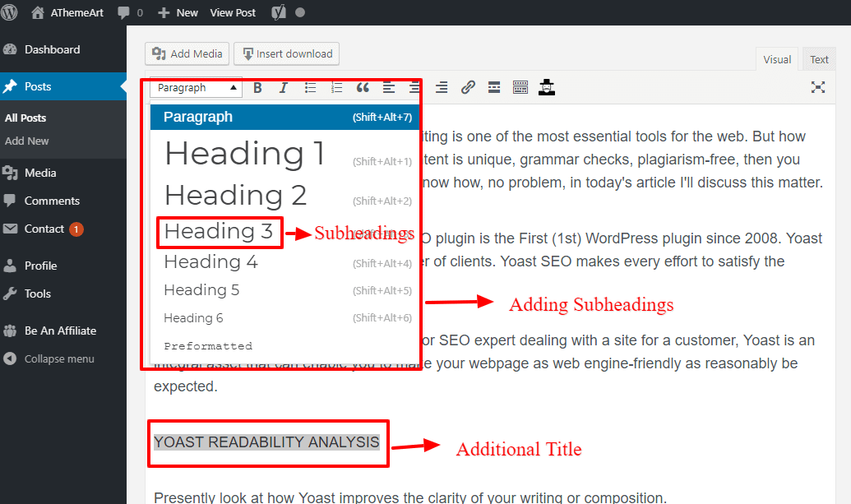Choose Preformatted format
851x504 pixels.
(285, 346)
